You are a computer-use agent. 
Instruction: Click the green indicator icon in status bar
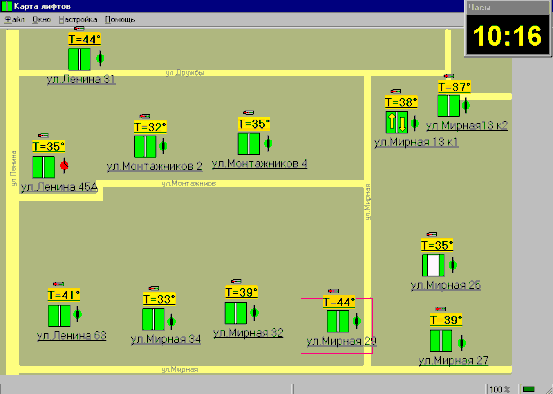(x=528, y=389)
